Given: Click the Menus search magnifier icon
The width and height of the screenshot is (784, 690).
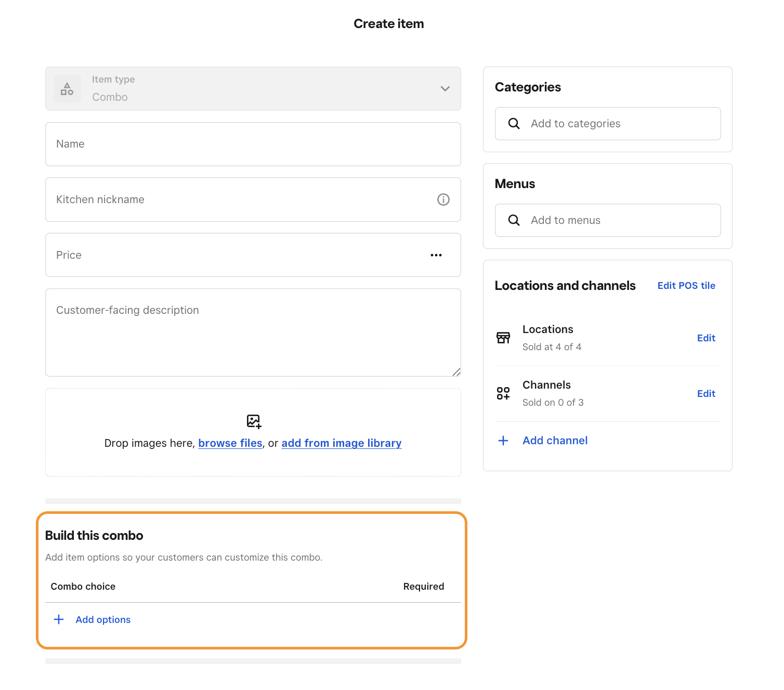Looking at the screenshot, I should (x=514, y=220).
